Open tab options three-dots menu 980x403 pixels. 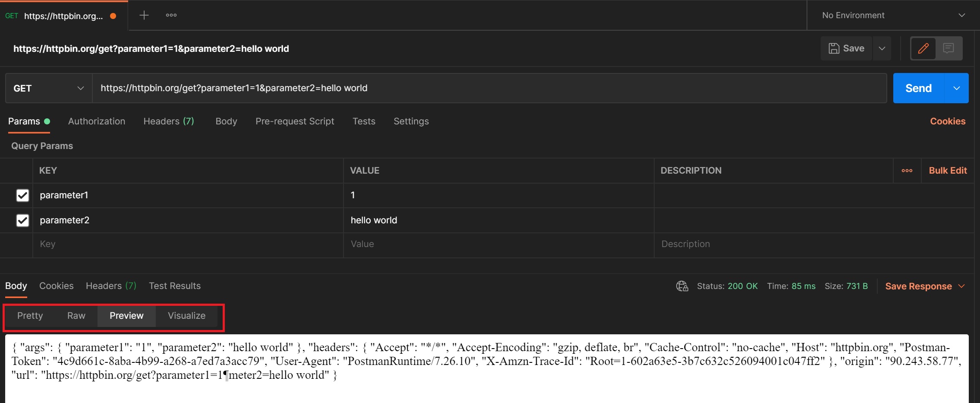tap(171, 16)
